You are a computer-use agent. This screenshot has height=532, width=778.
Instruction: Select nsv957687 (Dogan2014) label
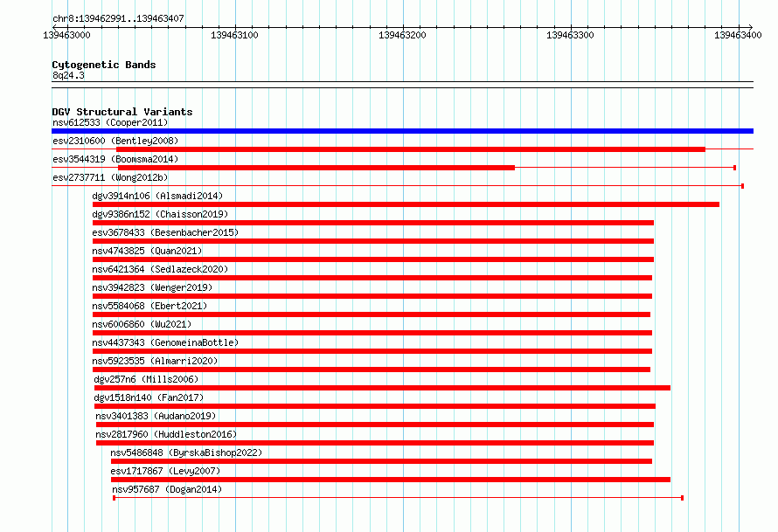pos(167,489)
